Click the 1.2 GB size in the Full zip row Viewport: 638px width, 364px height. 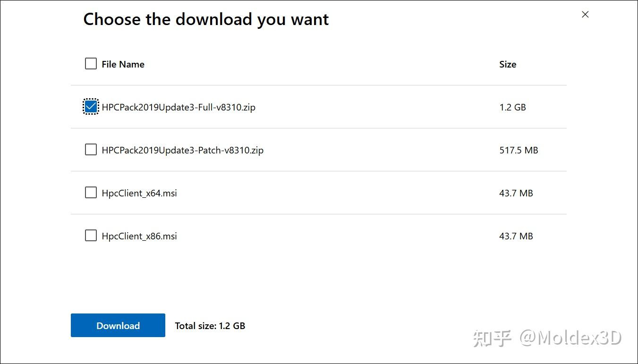tap(512, 107)
